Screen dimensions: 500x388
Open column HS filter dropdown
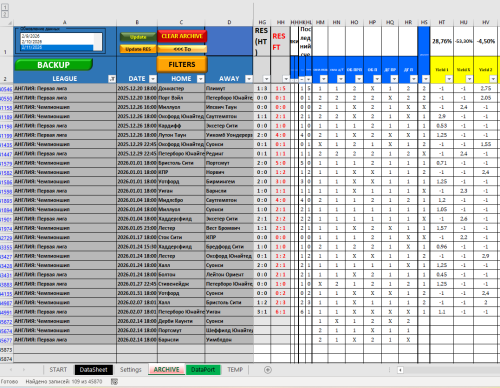(426, 79)
